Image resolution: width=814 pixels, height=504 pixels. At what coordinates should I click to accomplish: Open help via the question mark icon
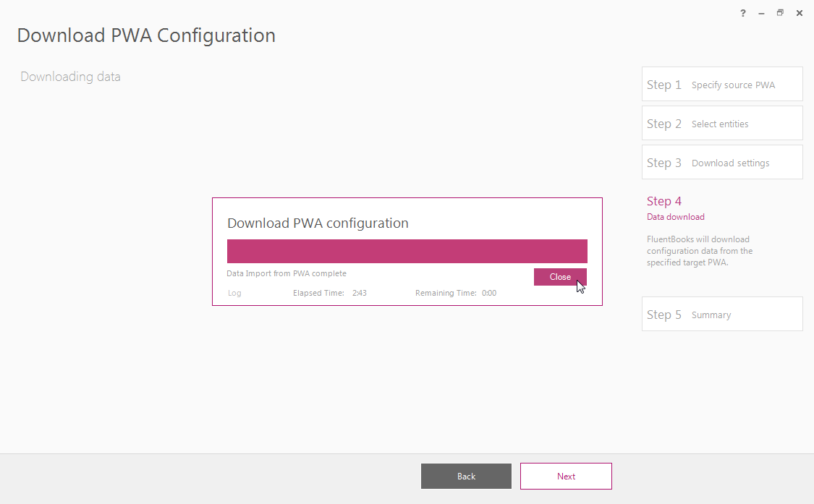(743, 14)
